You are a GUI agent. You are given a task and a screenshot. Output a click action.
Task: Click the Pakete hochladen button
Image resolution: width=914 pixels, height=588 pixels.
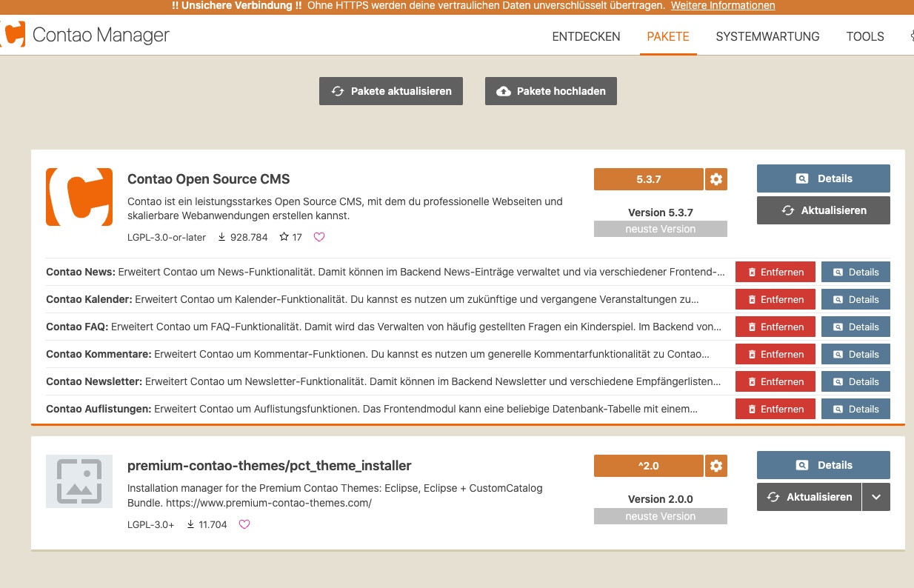[550, 91]
